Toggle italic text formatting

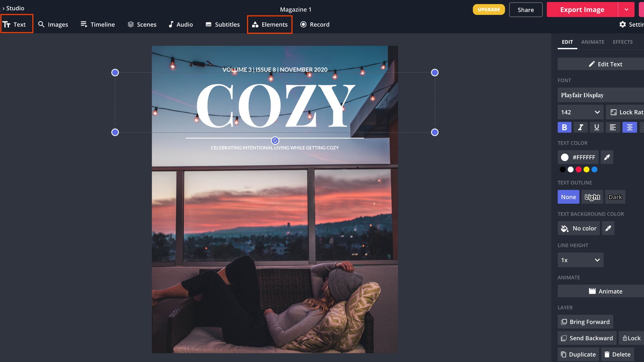(580, 127)
